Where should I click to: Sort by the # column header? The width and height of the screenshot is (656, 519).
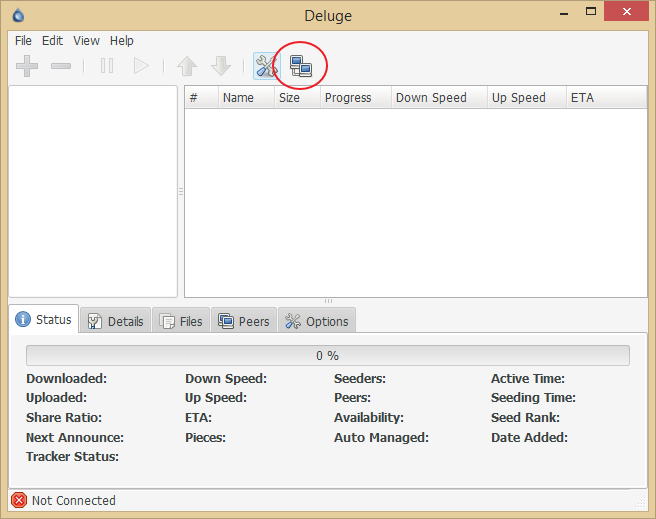pos(202,97)
